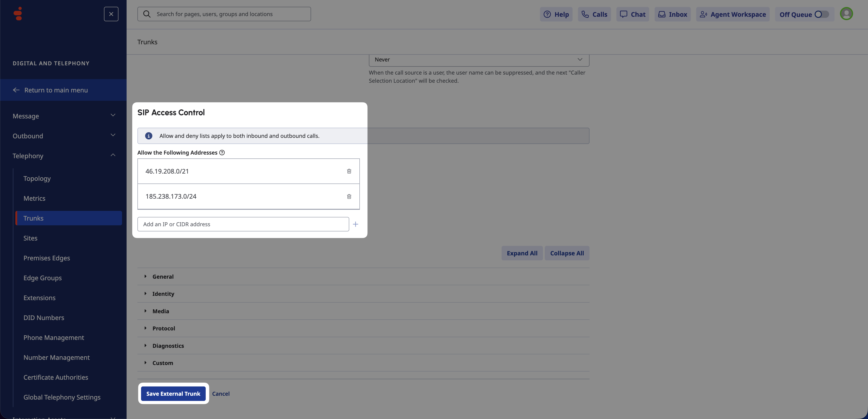The image size is (868, 419).
Task: Click the plus icon to add address
Action: tap(356, 224)
